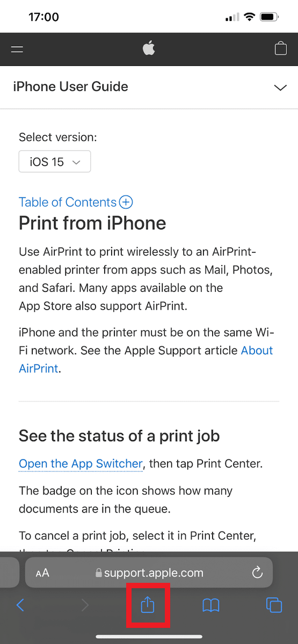Expand the iPhone User Guide chevron

pyautogui.click(x=280, y=87)
